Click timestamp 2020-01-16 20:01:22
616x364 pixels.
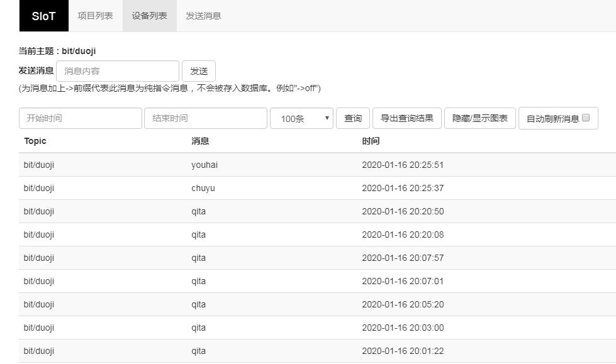403,351
